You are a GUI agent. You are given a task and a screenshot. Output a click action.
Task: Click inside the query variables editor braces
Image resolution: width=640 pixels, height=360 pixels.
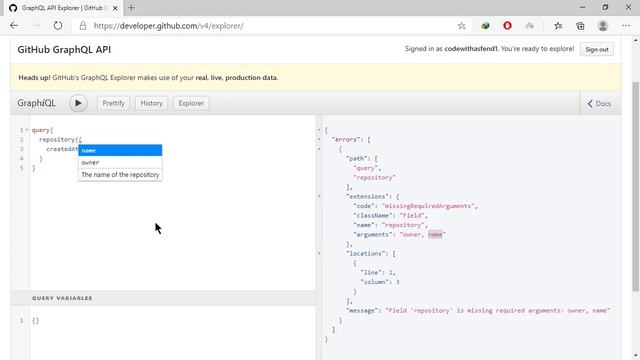point(36,321)
